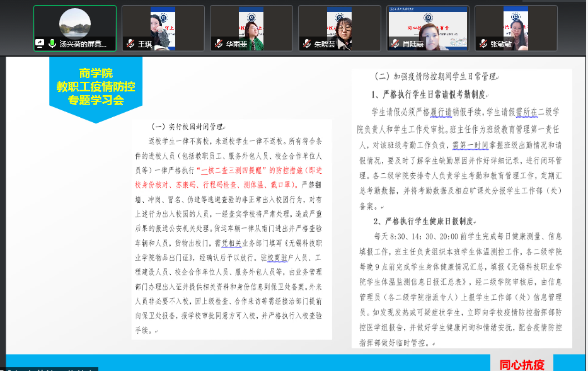The height and width of the screenshot is (371, 588).
Task: Select 朱晓芸's video thumbnail
Action: pos(339,24)
